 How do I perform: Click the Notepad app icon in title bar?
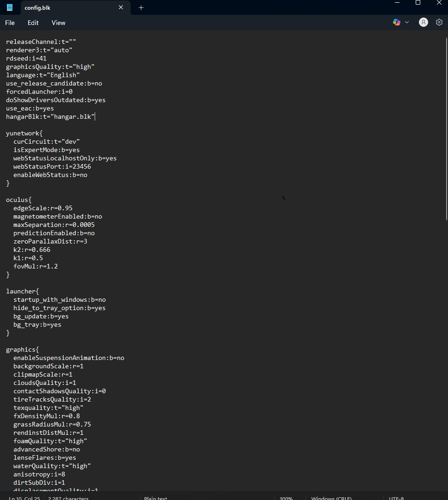tap(10, 7)
